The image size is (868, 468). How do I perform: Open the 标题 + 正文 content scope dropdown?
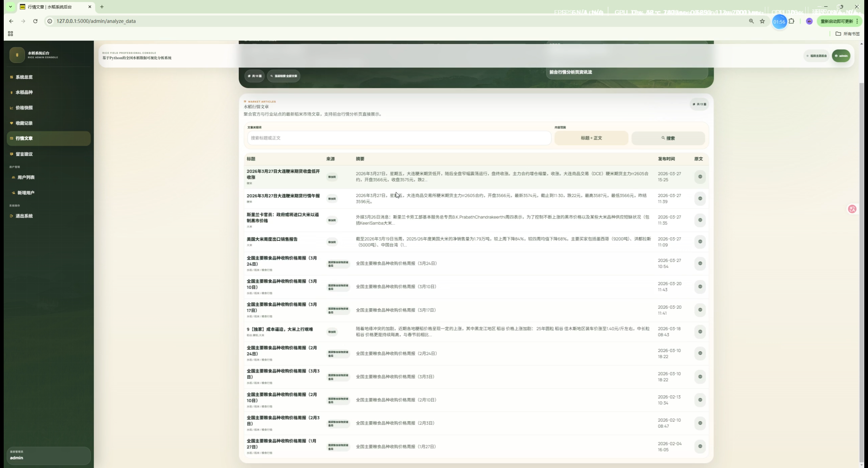click(591, 138)
